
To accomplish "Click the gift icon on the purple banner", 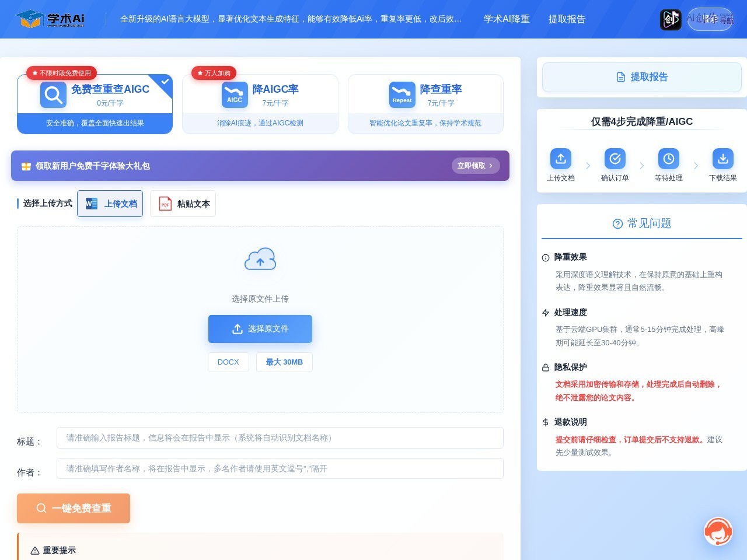I will click(26, 166).
